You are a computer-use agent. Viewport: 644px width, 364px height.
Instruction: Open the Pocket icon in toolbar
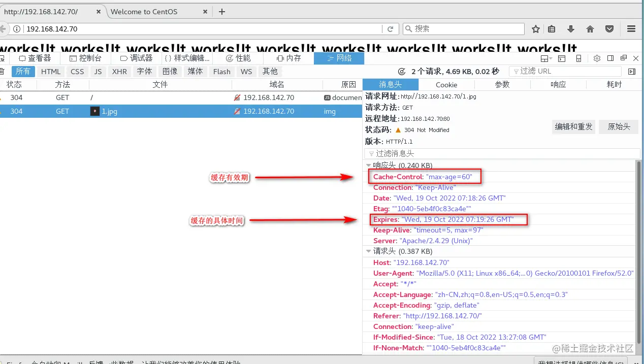click(x=609, y=29)
